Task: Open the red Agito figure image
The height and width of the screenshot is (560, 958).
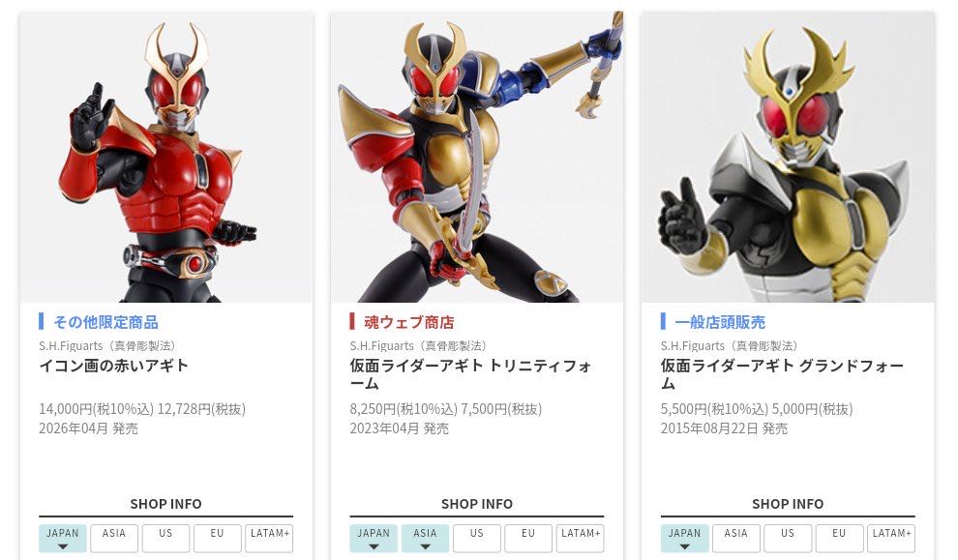Action: tap(165, 157)
